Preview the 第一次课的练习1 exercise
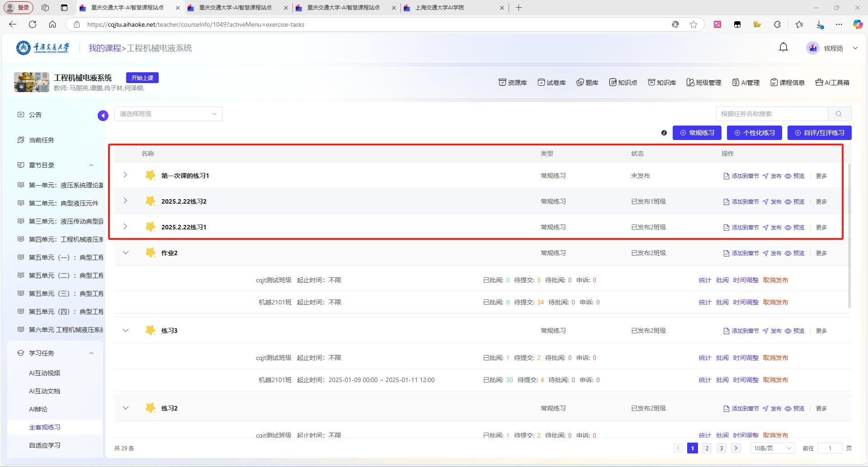The width and height of the screenshot is (868, 467). [x=794, y=176]
